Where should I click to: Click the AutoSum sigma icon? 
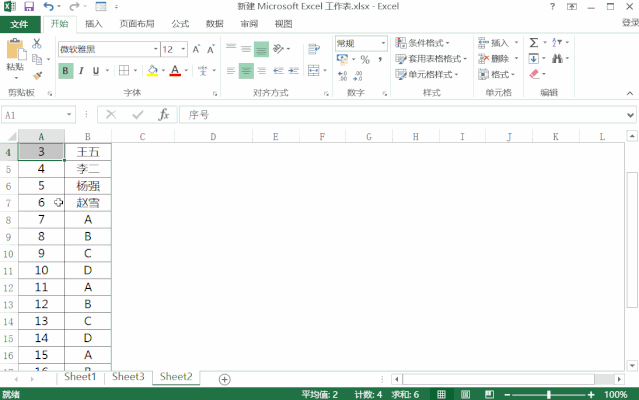[533, 42]
